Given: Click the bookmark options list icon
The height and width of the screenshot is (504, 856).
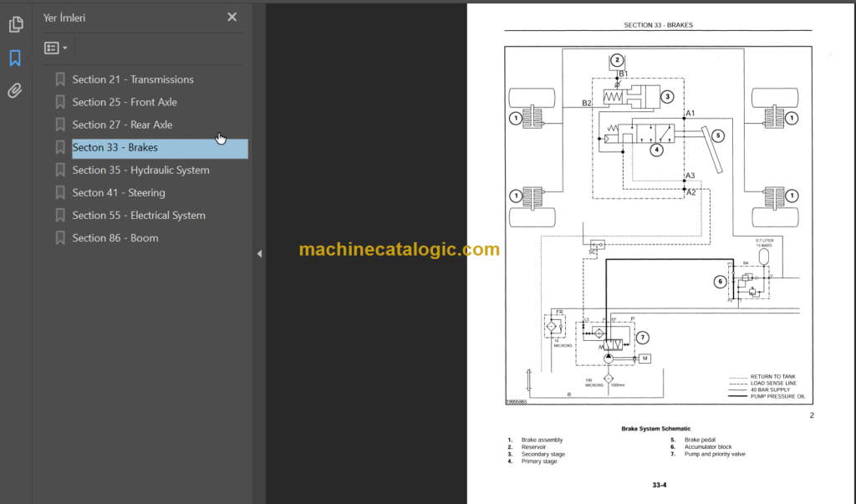Looking at the screenshot, I should click(x=51, y=48).
